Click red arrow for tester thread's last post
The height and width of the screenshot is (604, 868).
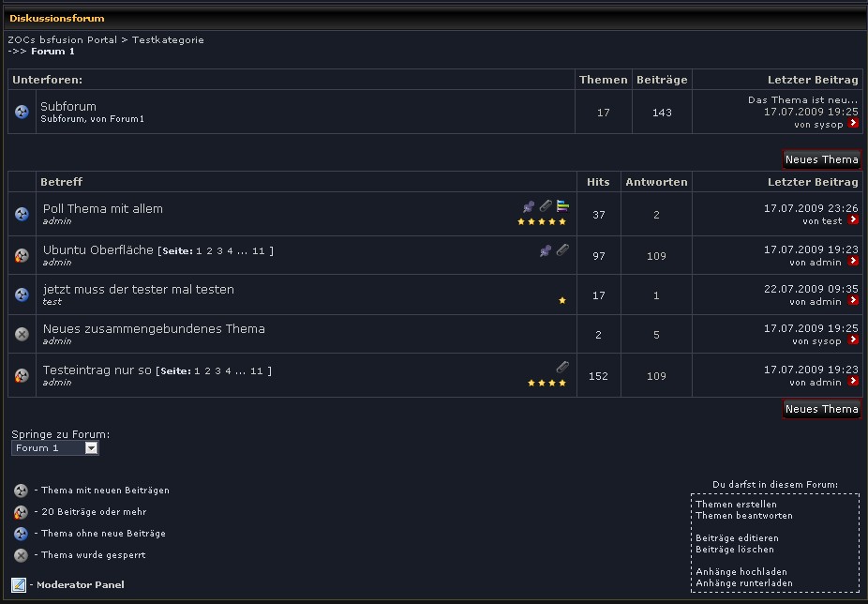pyautogui.click(x=853, y=301)
